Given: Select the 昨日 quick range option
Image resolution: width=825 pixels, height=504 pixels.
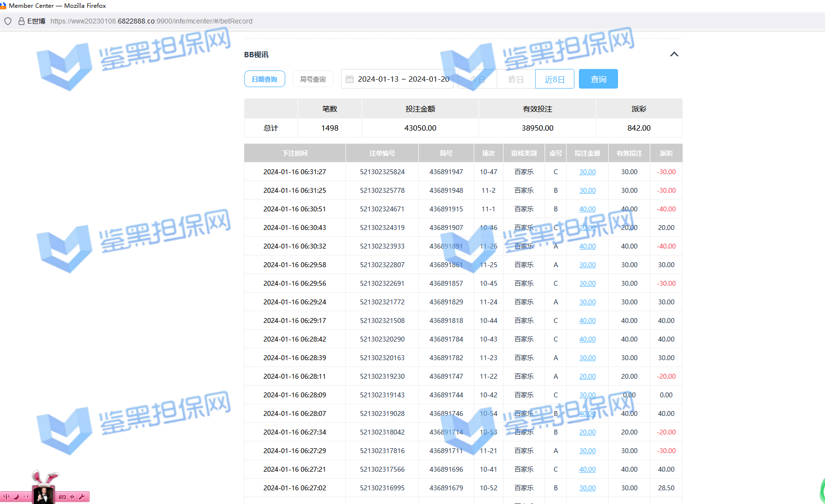Looking at the screenshot, I should click(x=516, y=79).
